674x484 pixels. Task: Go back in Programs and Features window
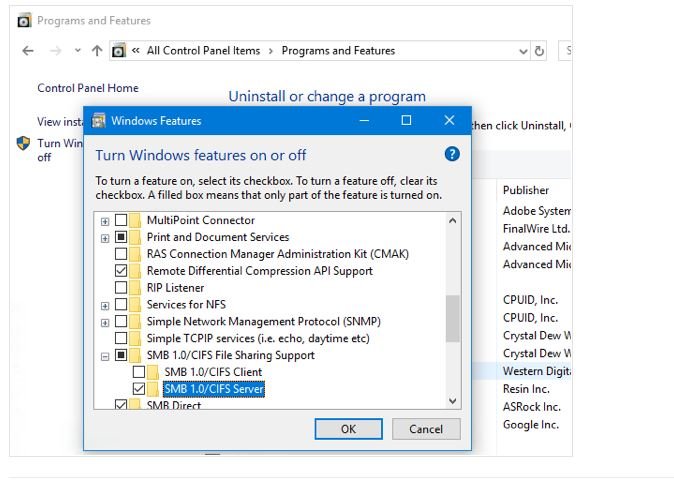[28, 51]
